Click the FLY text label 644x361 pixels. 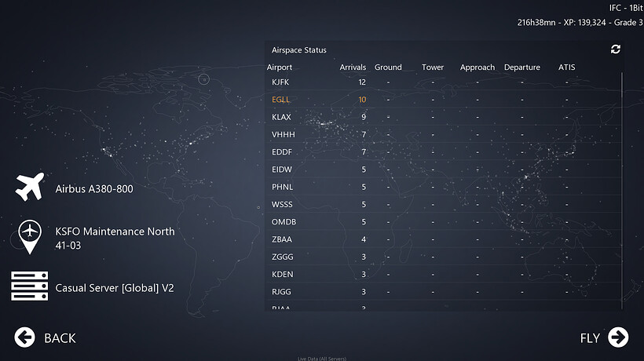tap(590, 338)
